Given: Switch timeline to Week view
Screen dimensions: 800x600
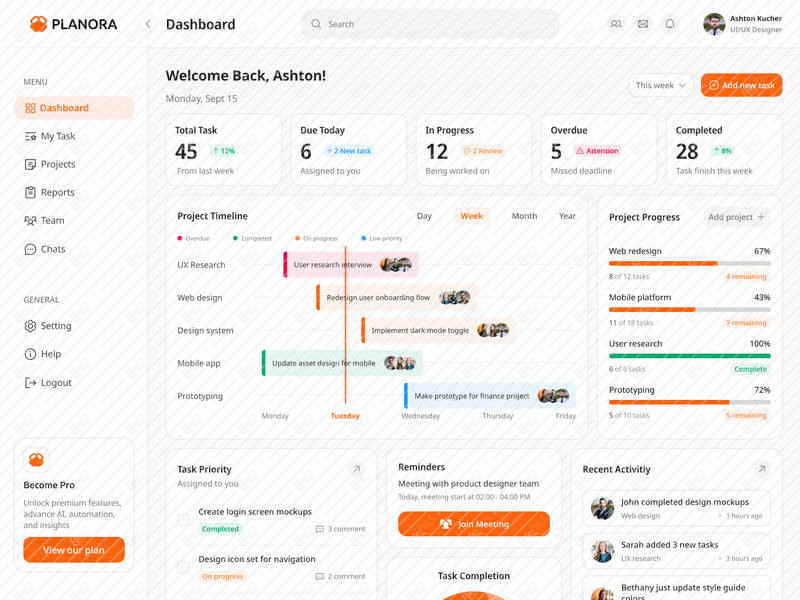Looking at the screenshot, I should click(x=471, y=216).
